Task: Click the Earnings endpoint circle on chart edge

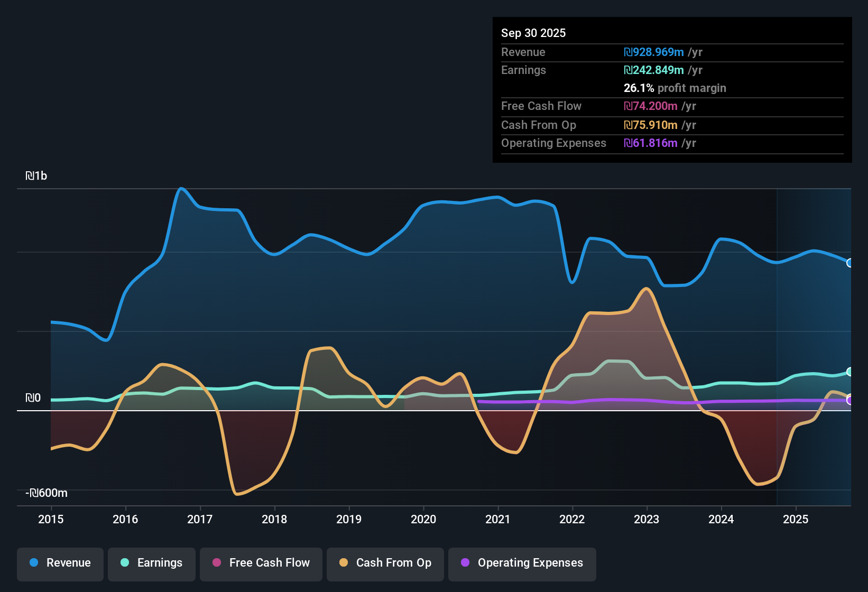Action: pyautogui.click(x=850, y=372)
